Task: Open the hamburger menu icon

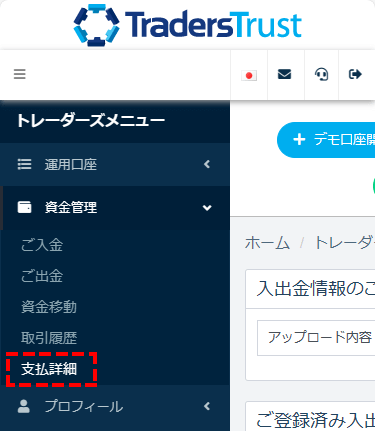Action: pos(19,74)
